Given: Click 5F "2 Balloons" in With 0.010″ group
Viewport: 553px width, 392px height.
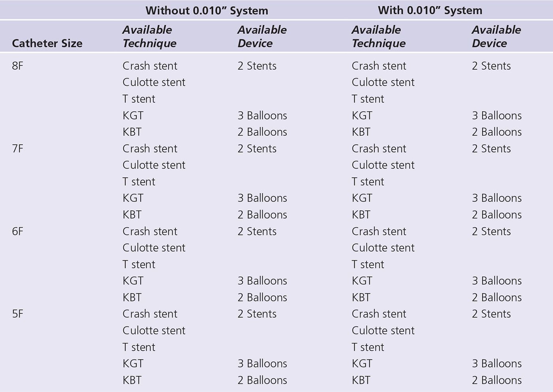Looking at the screenshot, I should pos(497,380).
